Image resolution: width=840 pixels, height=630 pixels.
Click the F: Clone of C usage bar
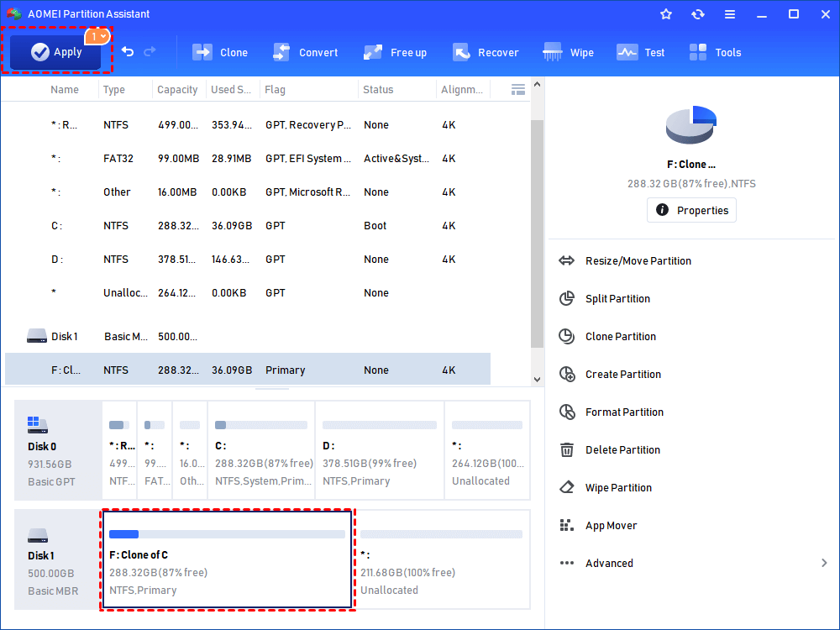[x=227, y=534]
